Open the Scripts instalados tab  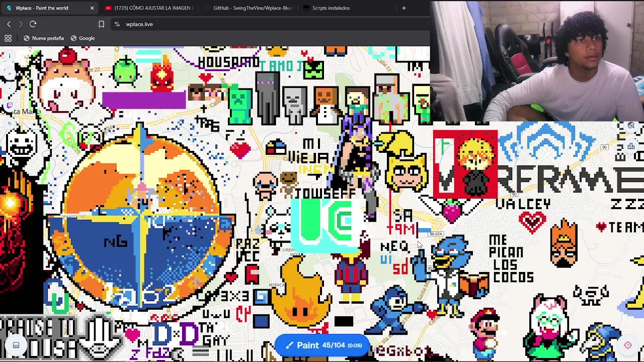(347, 8)
